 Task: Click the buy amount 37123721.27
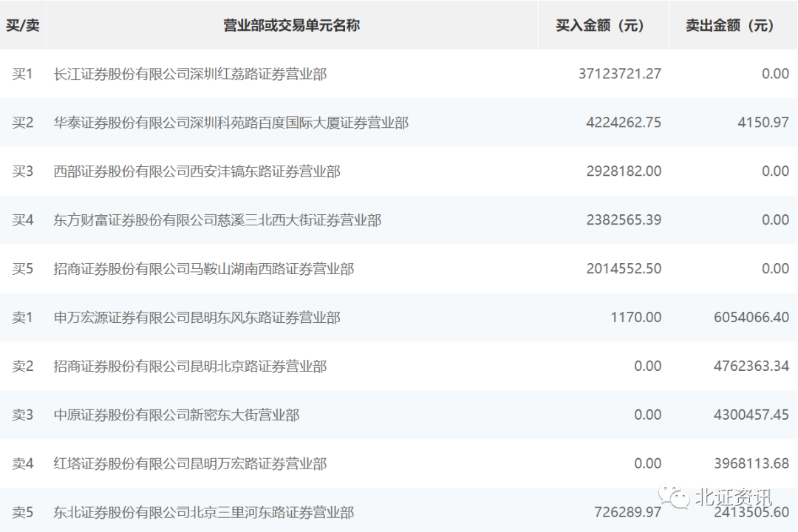(619, 74)
